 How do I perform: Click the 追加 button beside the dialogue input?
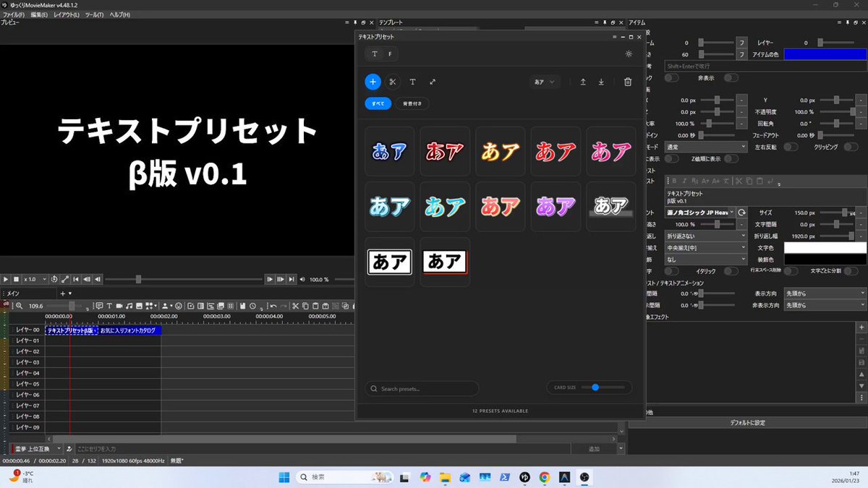[594, 449]
